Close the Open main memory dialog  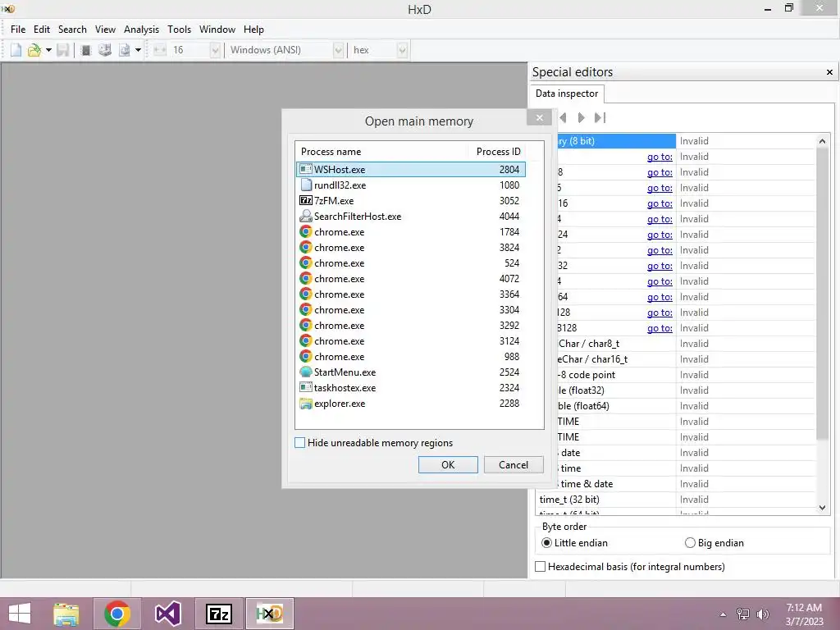coord(539,117)
